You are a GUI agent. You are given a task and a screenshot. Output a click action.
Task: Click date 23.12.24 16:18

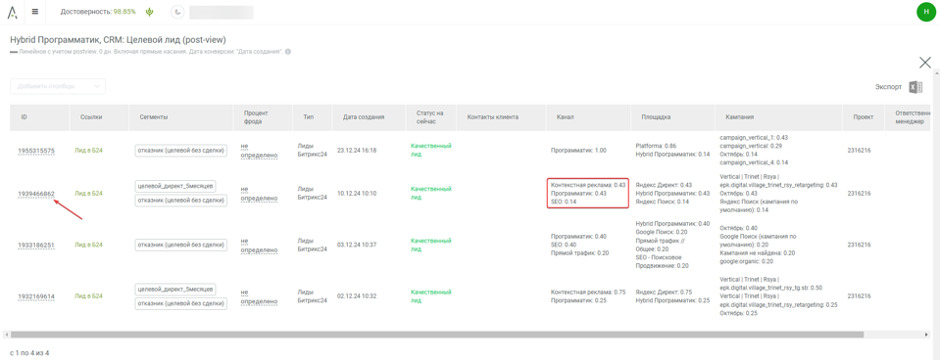tap(357, 151)
